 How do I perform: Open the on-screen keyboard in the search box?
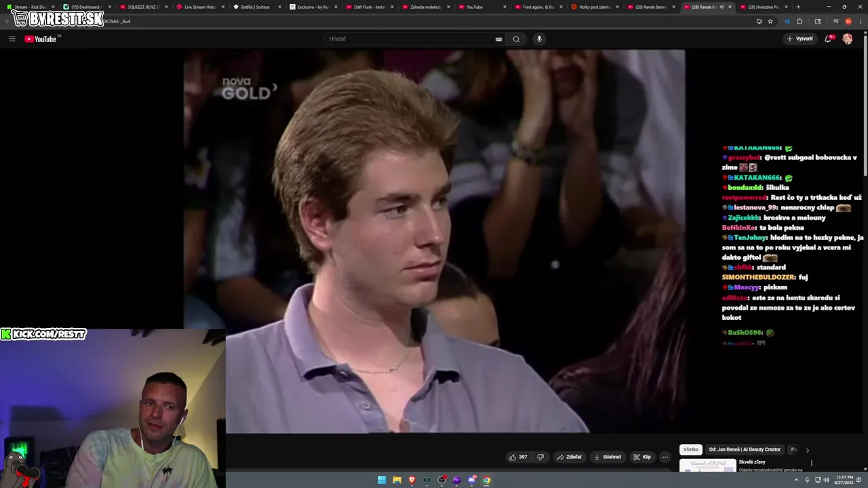[499, 39]
